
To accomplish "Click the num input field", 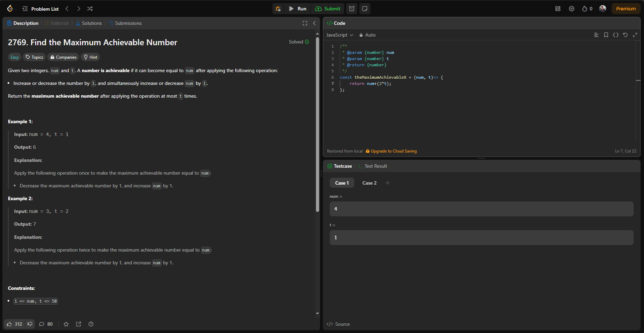I will click(481, 209).
